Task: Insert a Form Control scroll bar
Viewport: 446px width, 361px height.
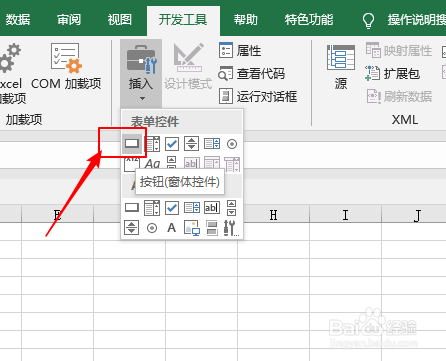Action: [171, 163]
